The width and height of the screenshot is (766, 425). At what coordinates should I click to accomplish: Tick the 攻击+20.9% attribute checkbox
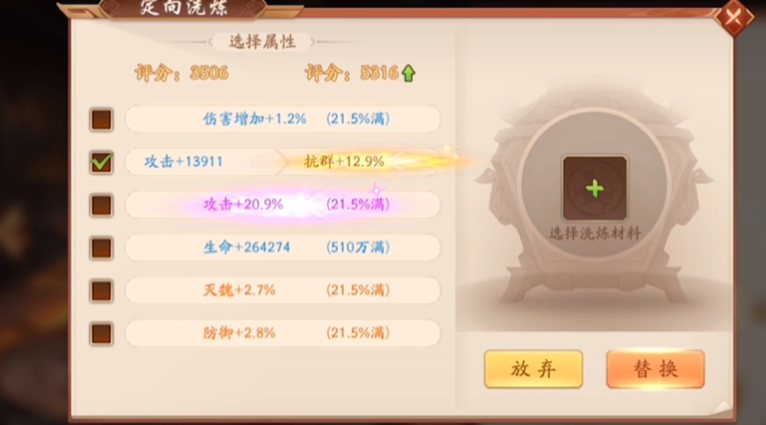point(102,205)
